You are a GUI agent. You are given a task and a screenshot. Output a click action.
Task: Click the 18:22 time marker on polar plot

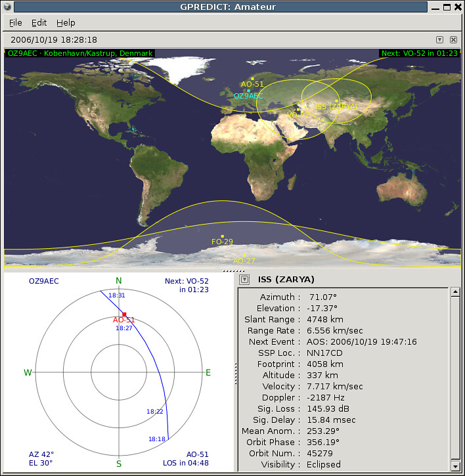(x=155, y=412)
